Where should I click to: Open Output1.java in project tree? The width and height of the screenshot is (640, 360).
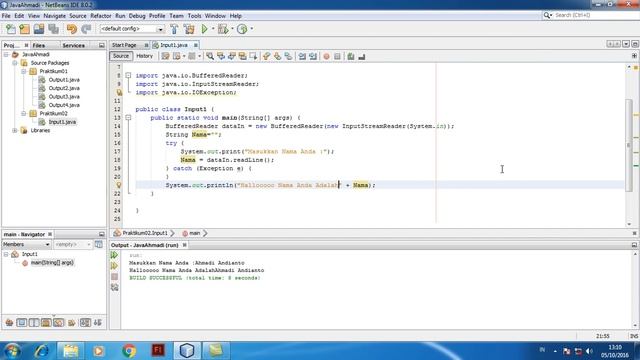pos(64,80)
